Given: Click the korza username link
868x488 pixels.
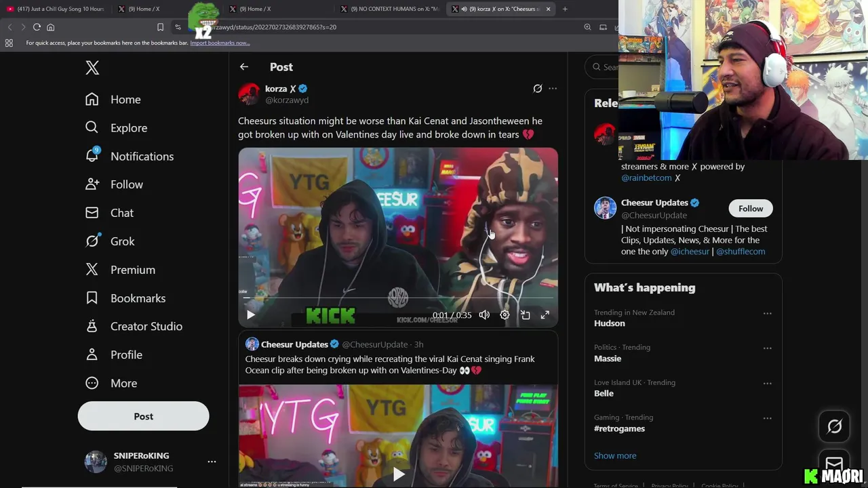Looking at the screenshot, I should (x=280, y=89).
